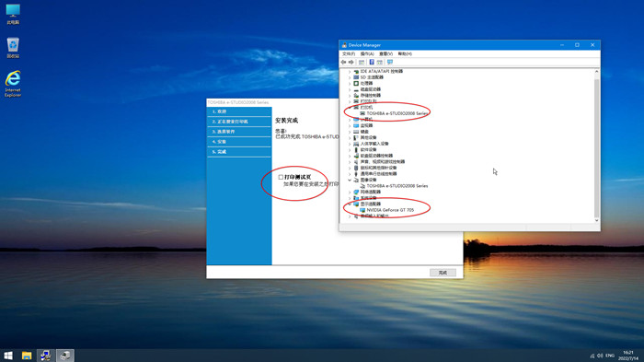The image size is (644, 362).
Task: Open the Recycle Bin desktop icon
Action: coord(13,47)
